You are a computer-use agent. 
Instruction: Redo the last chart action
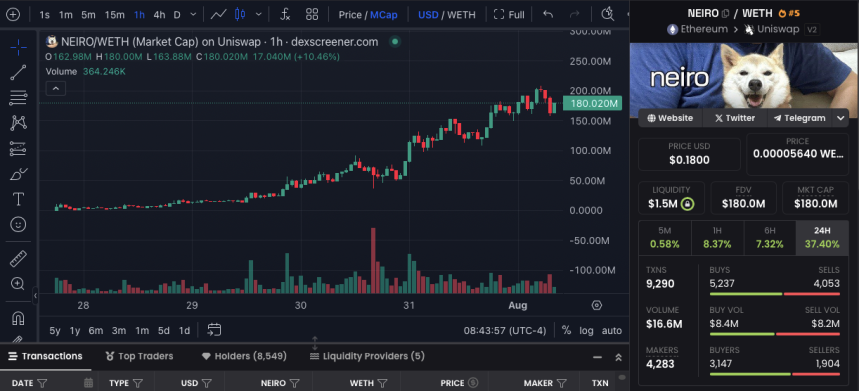tap(575, 14)
